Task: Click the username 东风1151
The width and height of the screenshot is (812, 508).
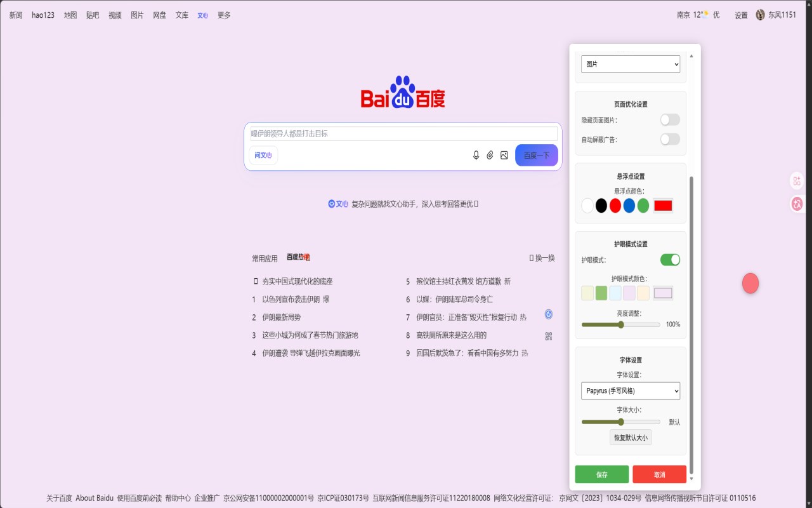Action: [x=782, y=15]
